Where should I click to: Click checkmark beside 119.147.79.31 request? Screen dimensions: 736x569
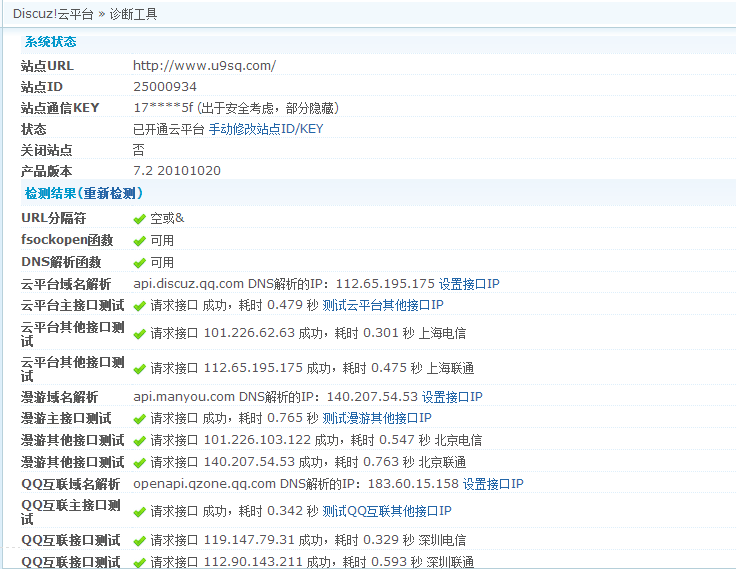point(139,541)
